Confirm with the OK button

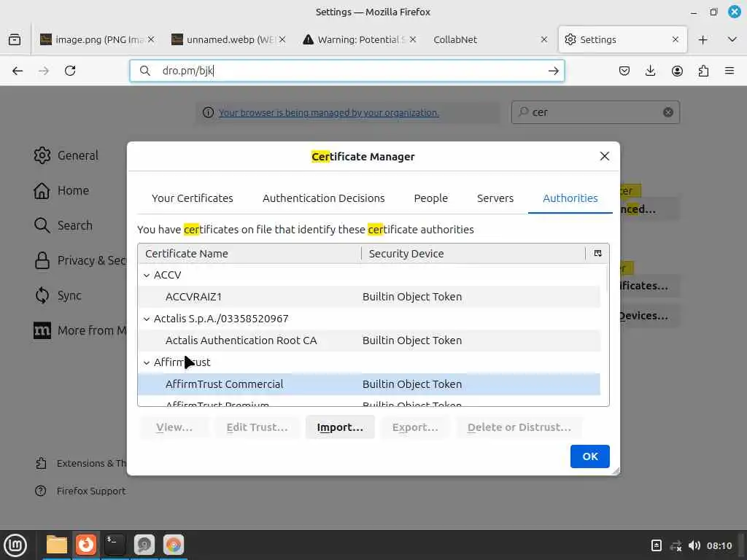coord(589,456)
